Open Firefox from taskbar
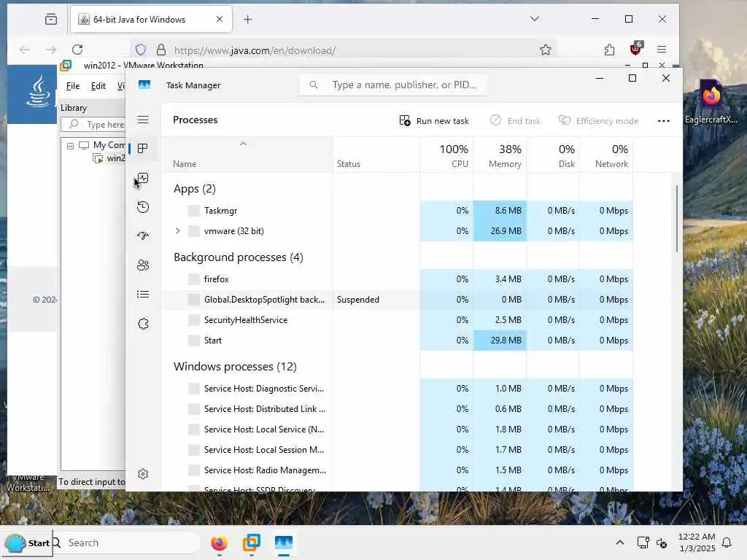Image resolution: width=747 pixels, height=560 pixels. [x=219, y=542]
